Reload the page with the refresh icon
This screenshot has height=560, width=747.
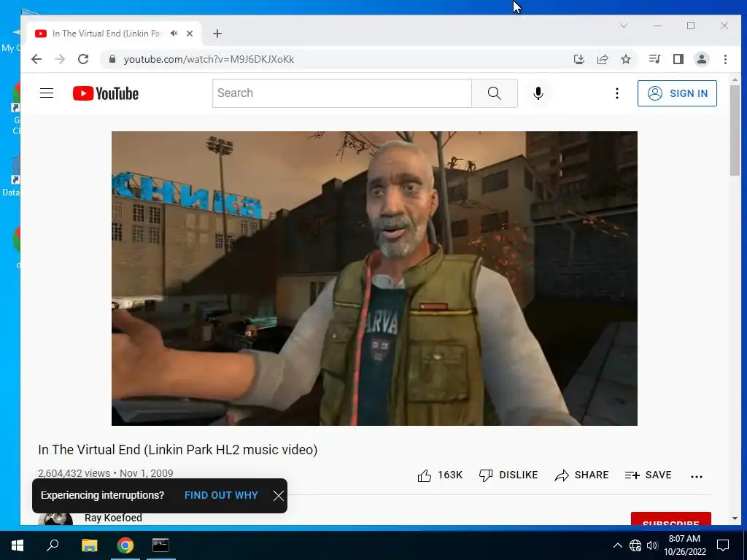click(x=83, y=59)
